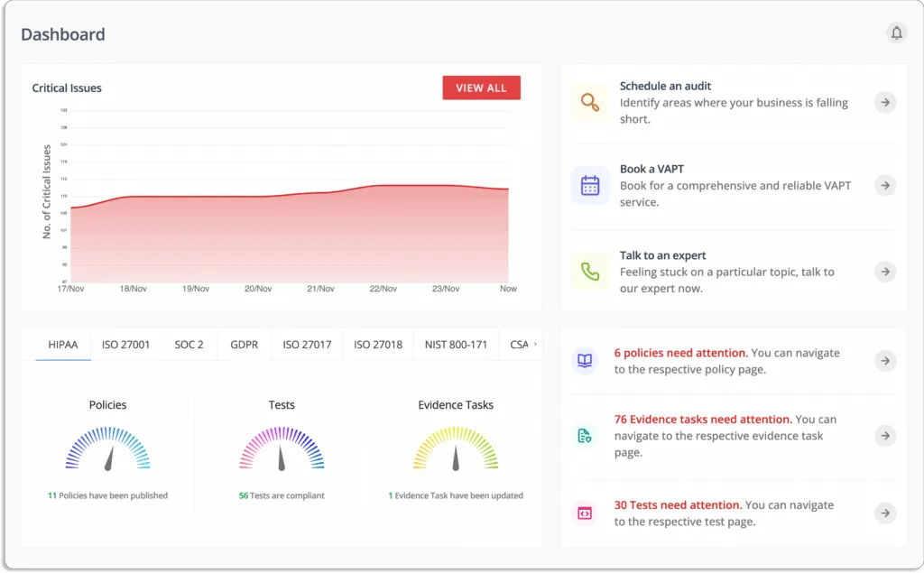The width and height of the screenshot is (924, 573).
Task: Click the VIEW ALL button for Critical Issues
Action: [481, 88]
